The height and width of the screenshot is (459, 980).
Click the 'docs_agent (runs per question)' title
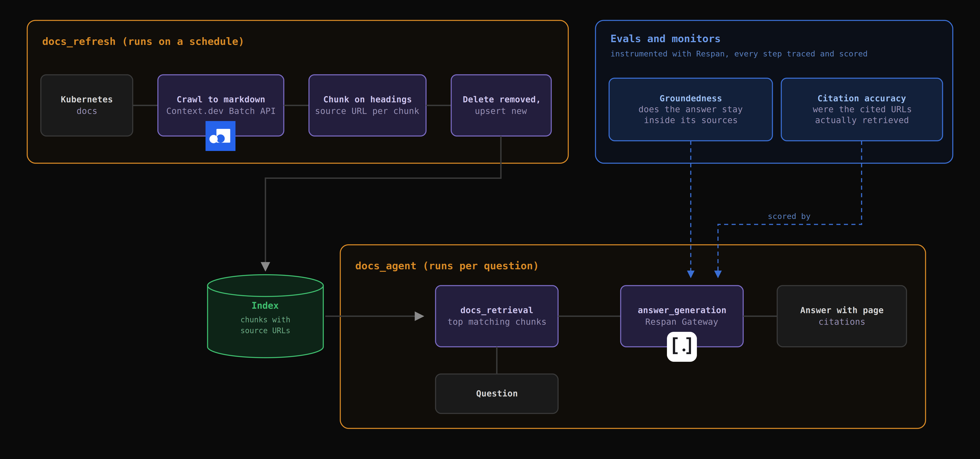pos(447,266)
